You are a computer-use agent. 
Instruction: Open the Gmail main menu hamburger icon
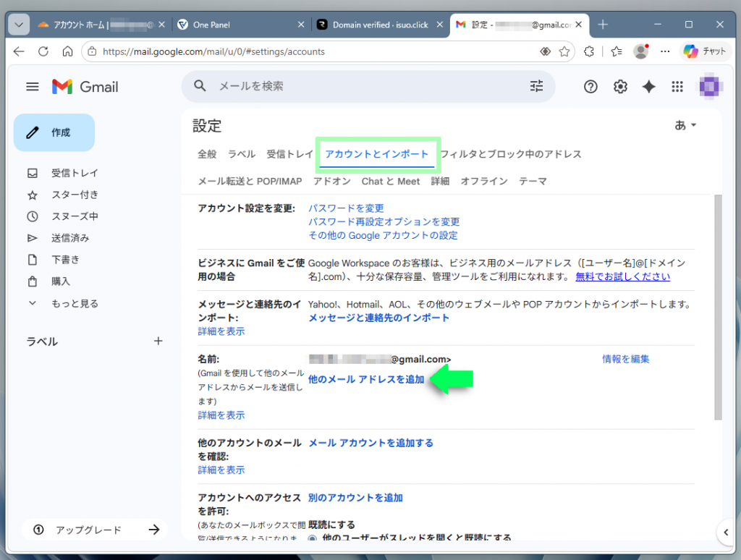tap(32, 87)
